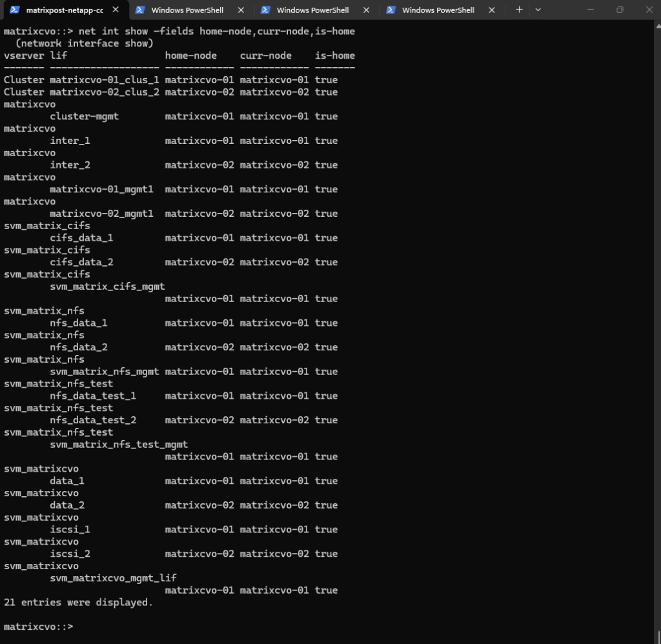Screen dimensions: 661x644
Task: Click the "21 entries were displayed." line
Action: click(x=78, y=602)
